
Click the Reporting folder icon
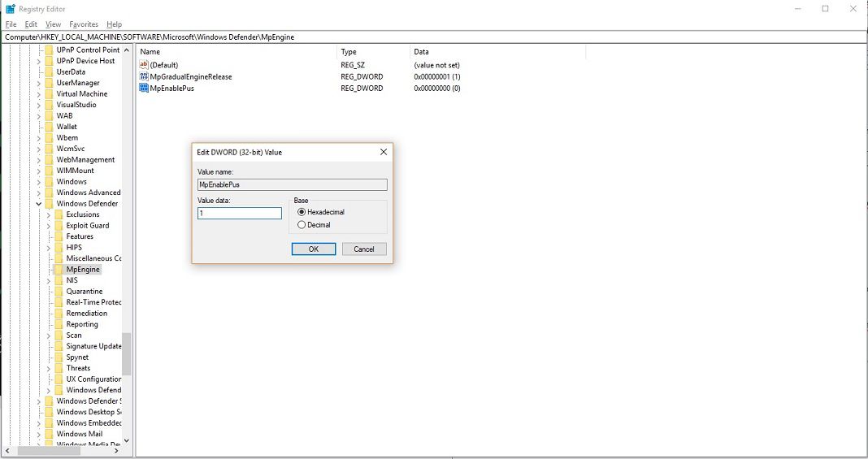[59, 324]
